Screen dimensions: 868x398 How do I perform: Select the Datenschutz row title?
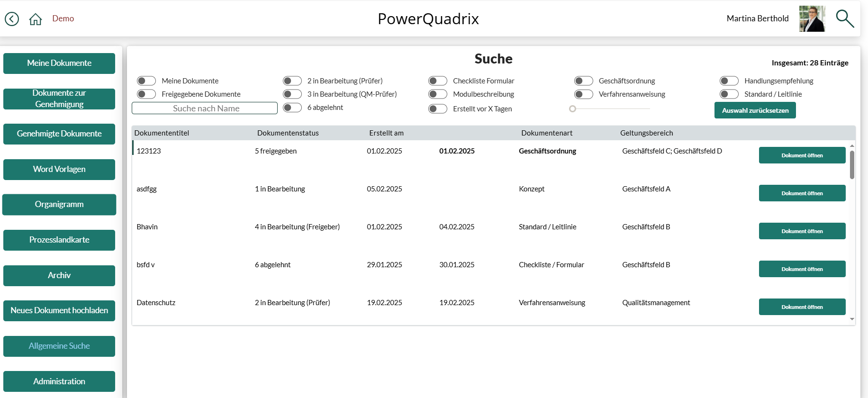click(156, 303)
